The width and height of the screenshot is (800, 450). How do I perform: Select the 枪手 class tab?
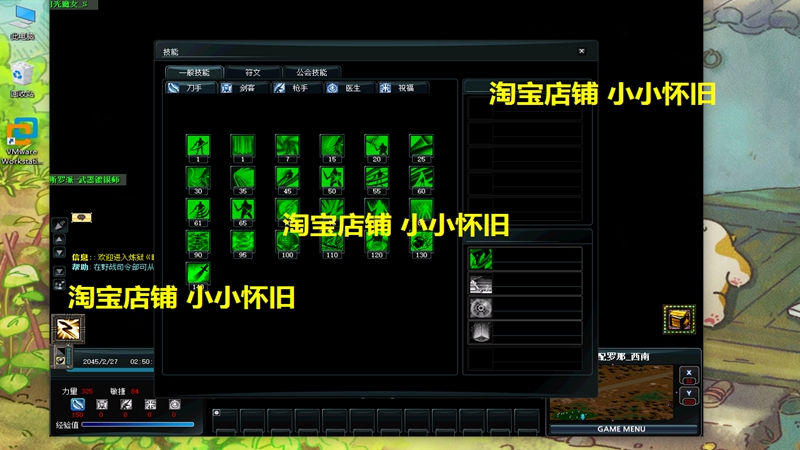[x=297, y=88]
